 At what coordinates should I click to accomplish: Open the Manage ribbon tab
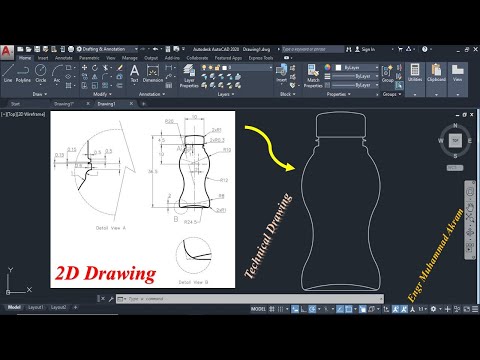[130, 58]
